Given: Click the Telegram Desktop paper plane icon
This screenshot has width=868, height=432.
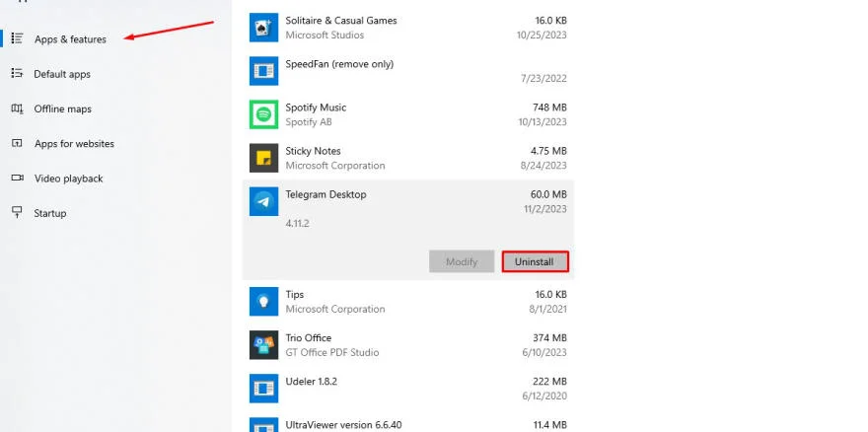Looking at the screenshot, I should point(263,201).
